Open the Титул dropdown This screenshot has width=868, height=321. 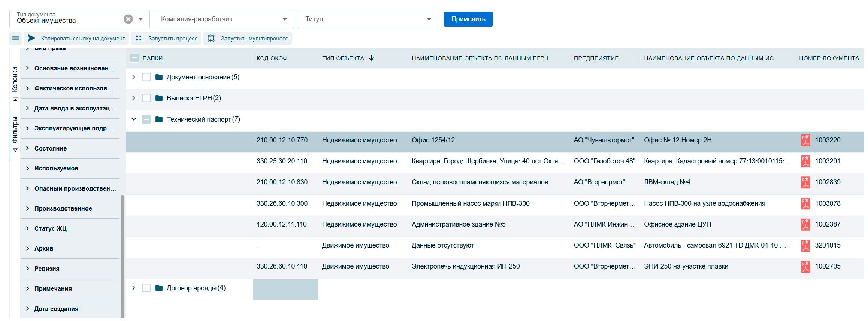click(368, 19)
